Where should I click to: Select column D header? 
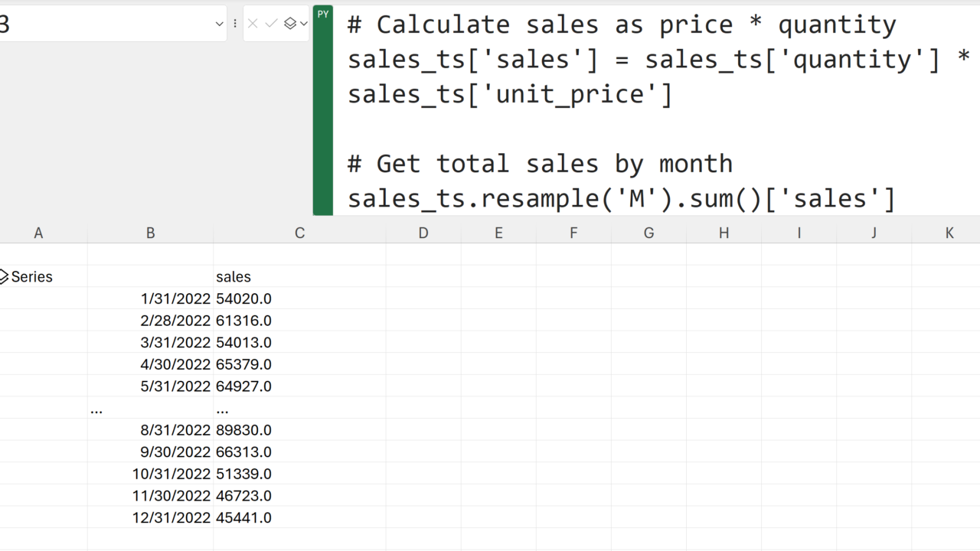click(x=423, y=233)
